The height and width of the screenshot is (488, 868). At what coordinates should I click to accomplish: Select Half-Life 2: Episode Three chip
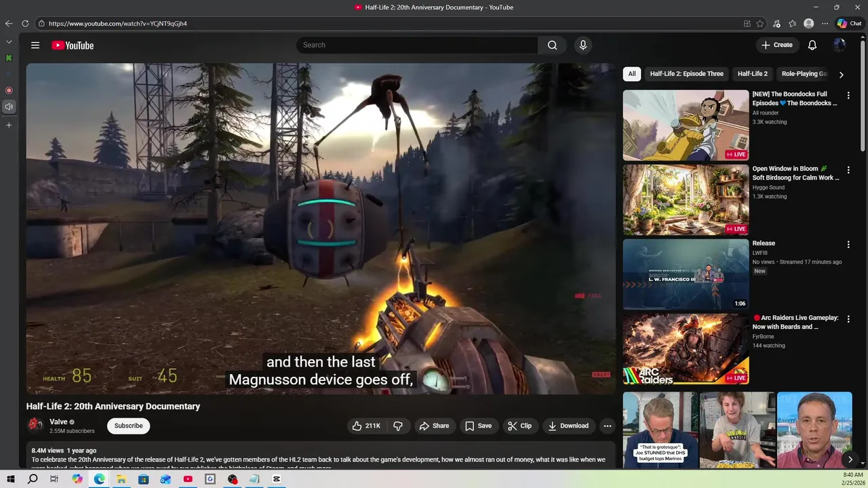point(686,74)
